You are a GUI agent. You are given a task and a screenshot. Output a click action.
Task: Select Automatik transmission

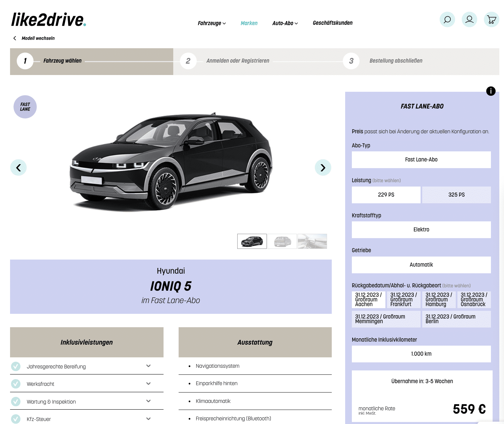click(421, 265)
